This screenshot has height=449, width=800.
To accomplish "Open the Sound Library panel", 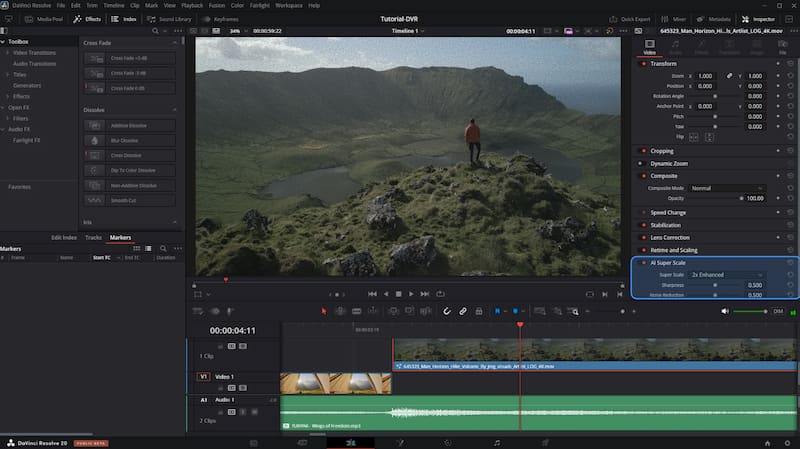I will (x=169, y=19).
